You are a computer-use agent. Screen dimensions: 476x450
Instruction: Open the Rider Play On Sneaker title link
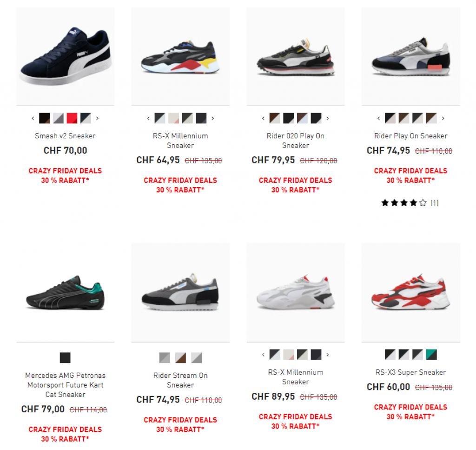pyautogui.click(x=411, y=136)
